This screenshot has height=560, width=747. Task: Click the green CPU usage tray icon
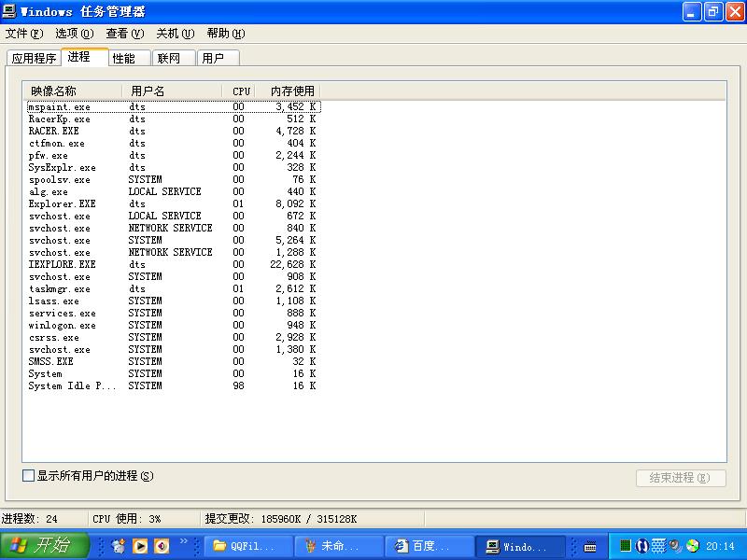pos(626,546)
